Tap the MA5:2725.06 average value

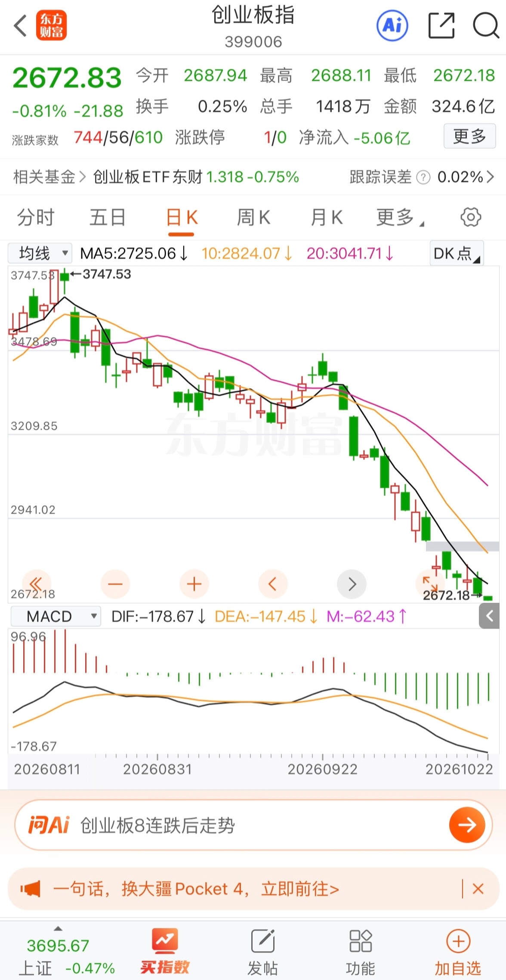(x=134, y=253)
